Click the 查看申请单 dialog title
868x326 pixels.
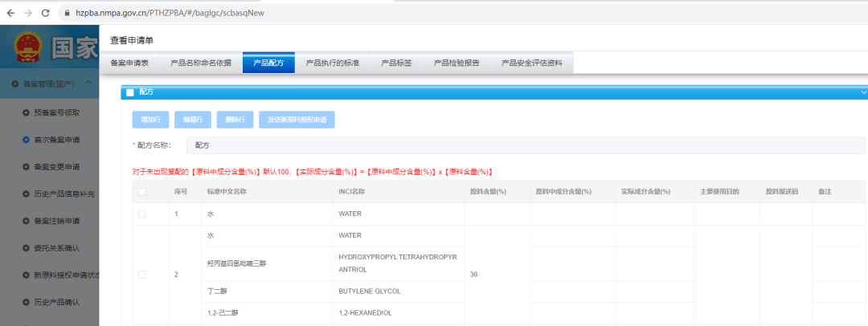coord(131,40)
